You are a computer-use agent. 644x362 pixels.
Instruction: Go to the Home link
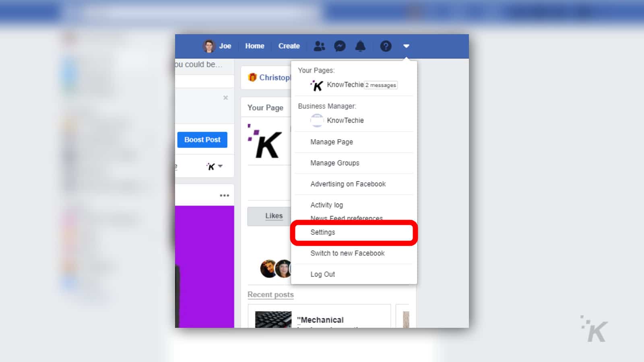[x=255, y=46]
